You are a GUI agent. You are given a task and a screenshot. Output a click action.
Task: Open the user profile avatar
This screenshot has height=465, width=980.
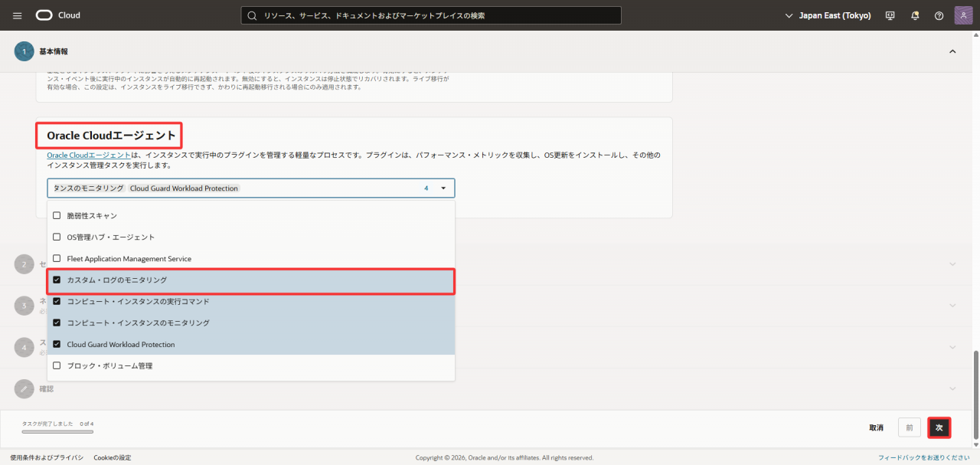tap(964, 15)
